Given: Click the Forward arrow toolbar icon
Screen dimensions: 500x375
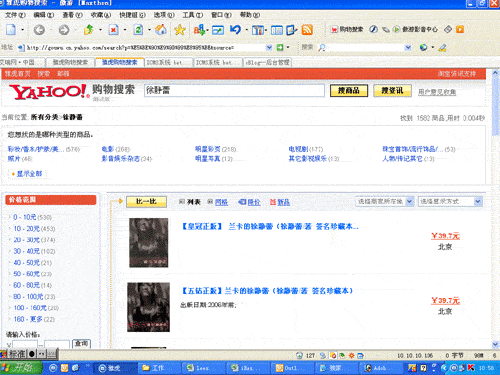Looking at the screenshot, I should 64,30.
